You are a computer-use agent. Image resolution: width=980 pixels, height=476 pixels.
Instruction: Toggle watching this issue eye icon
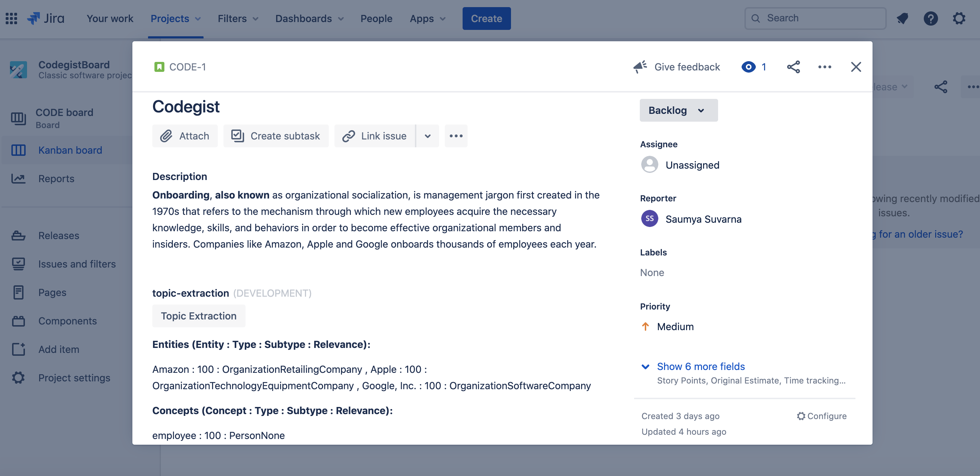(x=748, y=67)
